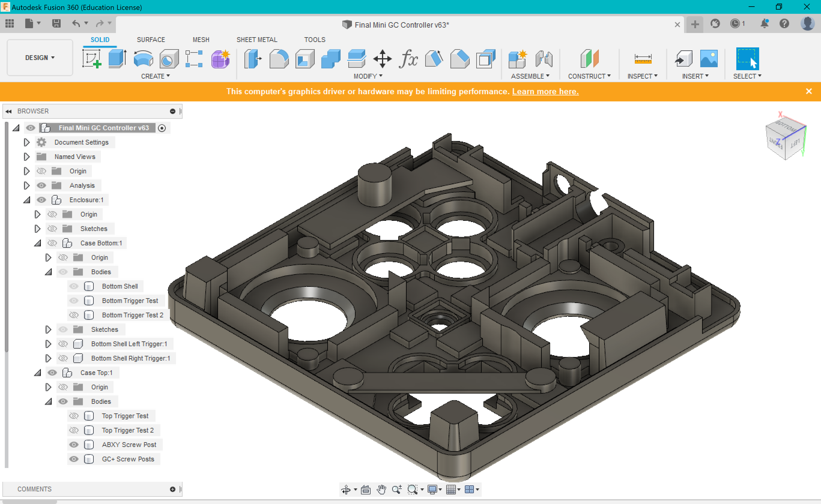The width and height of the screenshot is (821, 504).
Task: Hide the ABXY Screw Post body
Action: coord(74,444)
